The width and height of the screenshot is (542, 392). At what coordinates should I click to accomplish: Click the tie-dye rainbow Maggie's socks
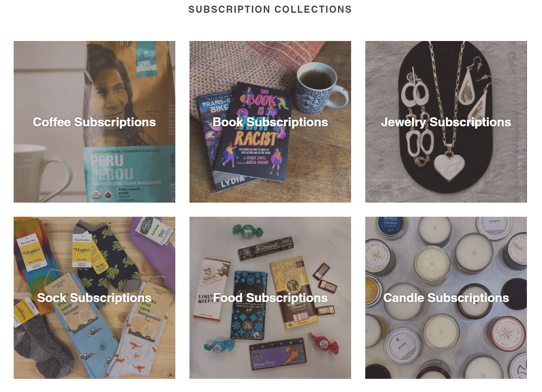[31, 263]
